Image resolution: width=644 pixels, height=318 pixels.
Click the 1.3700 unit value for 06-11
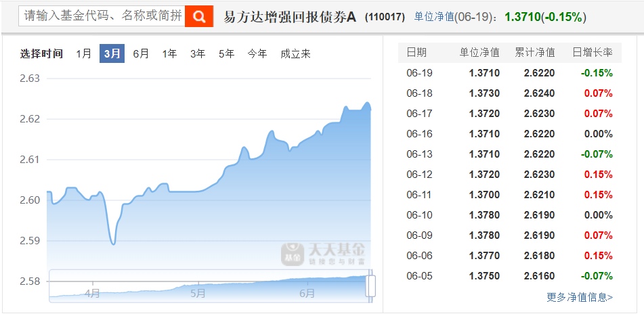(484, 194)
